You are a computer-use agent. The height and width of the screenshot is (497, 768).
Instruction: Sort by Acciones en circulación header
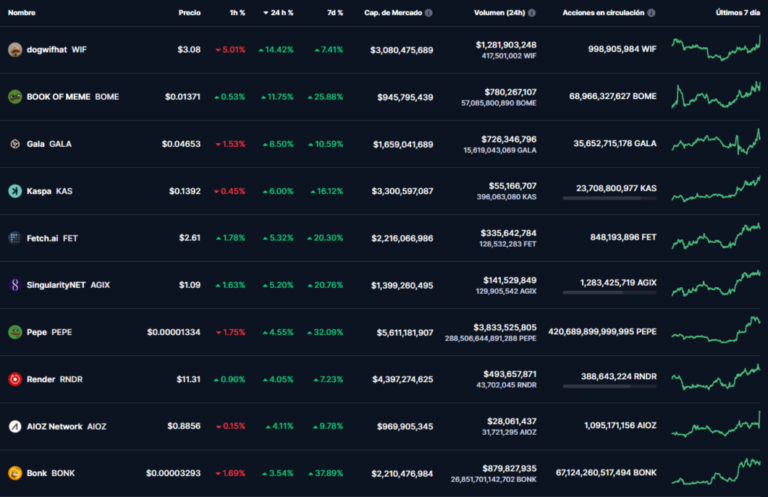pyautogui.click(x=603, y=13)
